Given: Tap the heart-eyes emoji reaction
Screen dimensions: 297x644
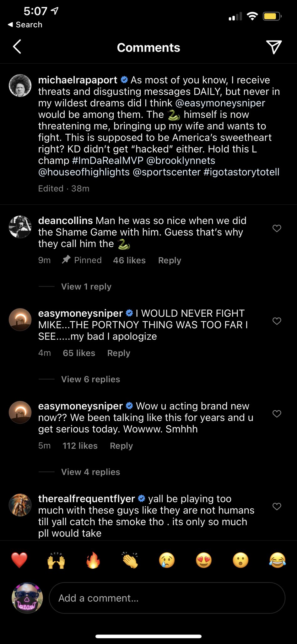Looking at the screenshot, I should [204, 560].
